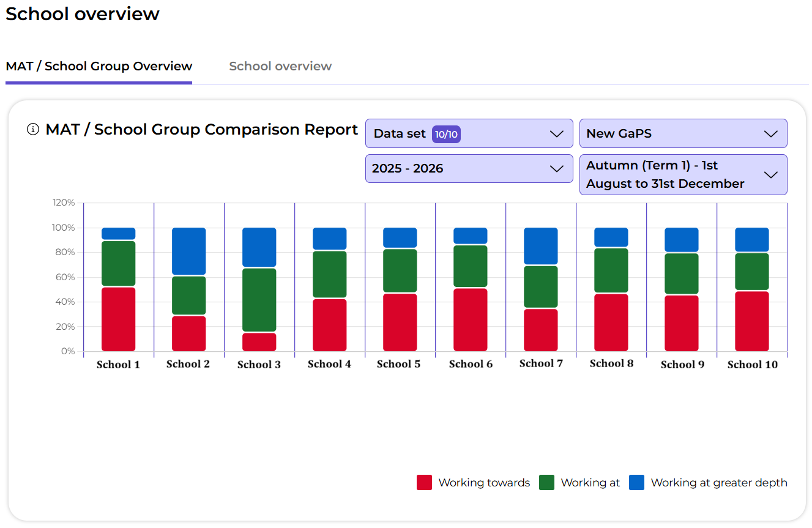812x528 pixels.
Task: Click School 2's blue greater depth segment
Action: (189, 251)
